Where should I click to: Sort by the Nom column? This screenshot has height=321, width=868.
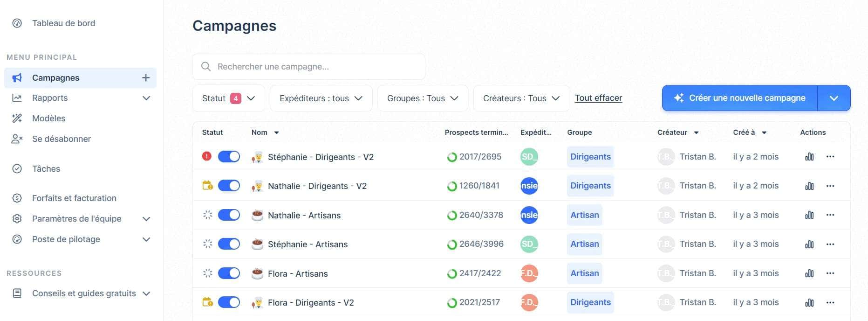[265, 133]
